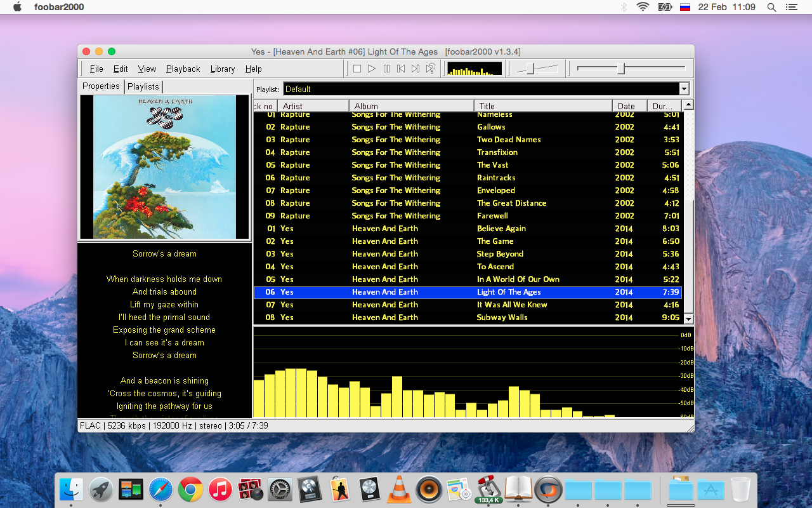Click the random playback button

431,69
